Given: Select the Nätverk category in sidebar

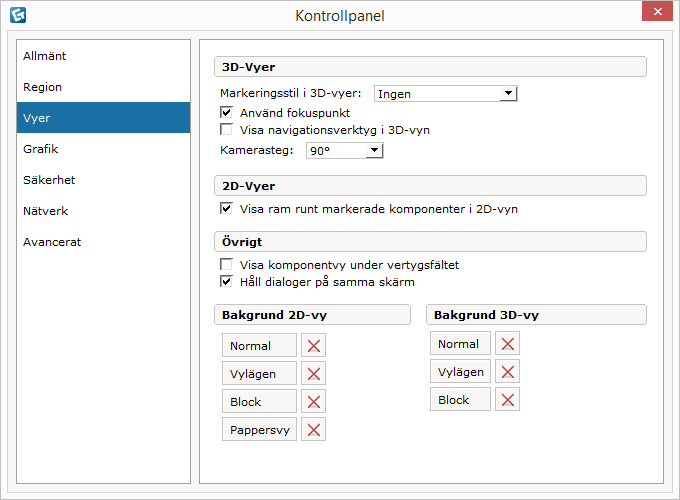Looking at the screenshot, I should tap(46, 211).
